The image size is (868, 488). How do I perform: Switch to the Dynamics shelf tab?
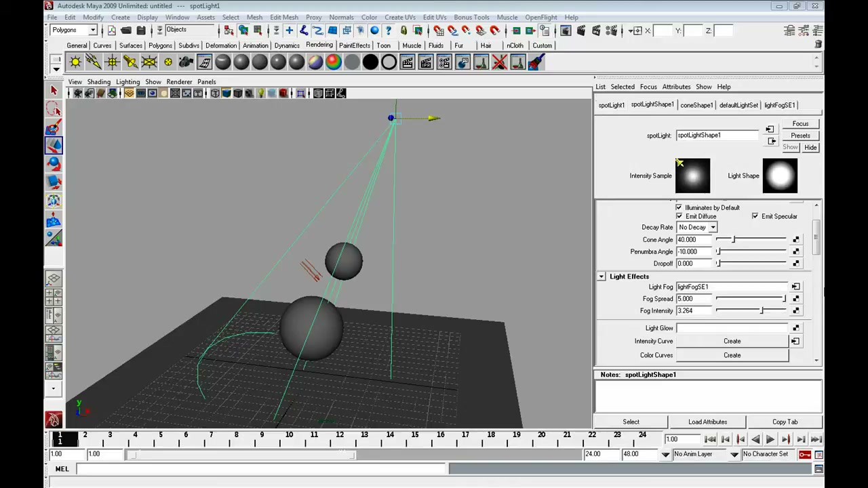pos(287,45)
